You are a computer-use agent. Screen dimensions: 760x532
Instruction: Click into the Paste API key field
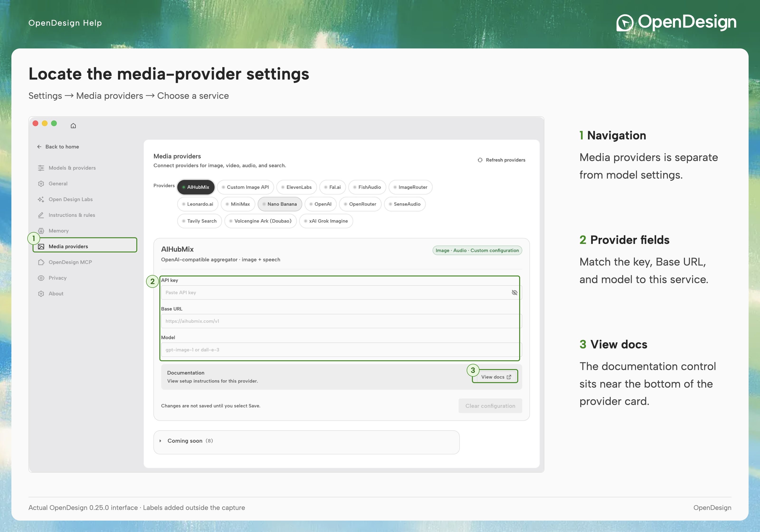(341, 293)
